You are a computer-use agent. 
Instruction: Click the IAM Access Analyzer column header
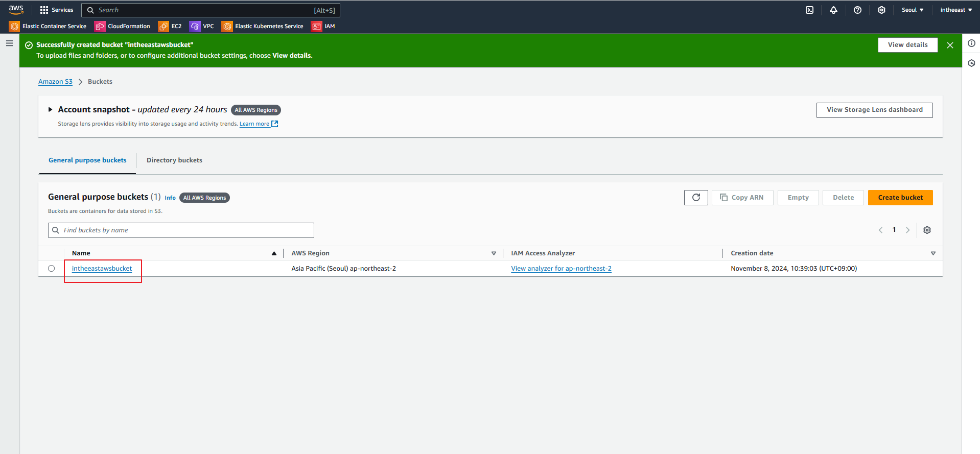(x=543, y=253)
